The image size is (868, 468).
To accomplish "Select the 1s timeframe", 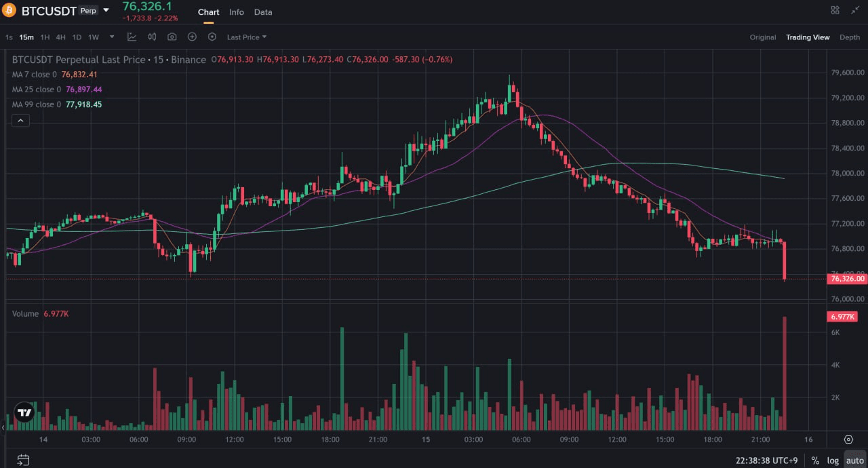I will (x=9, y=37).
